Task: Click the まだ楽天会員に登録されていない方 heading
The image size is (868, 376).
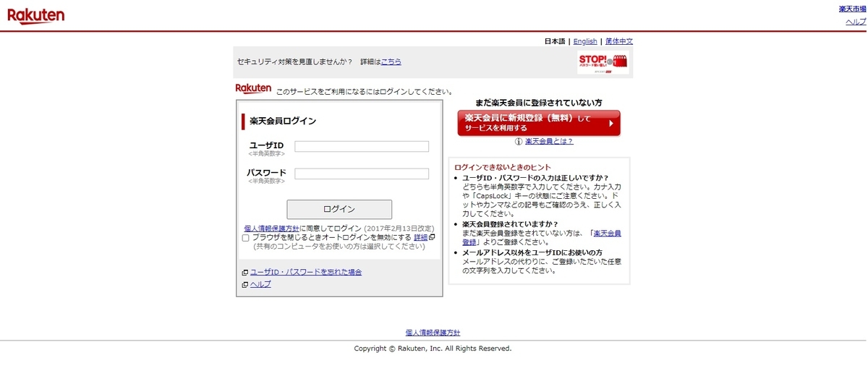Action: tap(539, 103)
